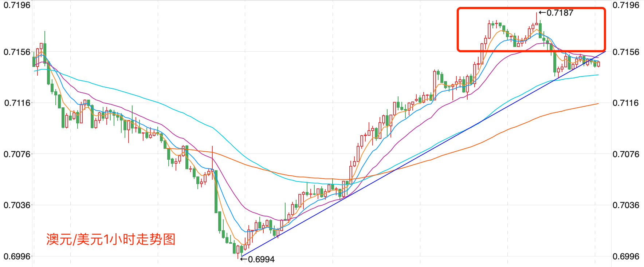Image resolution: width=644 pixels, height=267 pixels.
Task: Click the 0.7116 label on right axis
Action: pyautogui.click(x=626, y=103)
